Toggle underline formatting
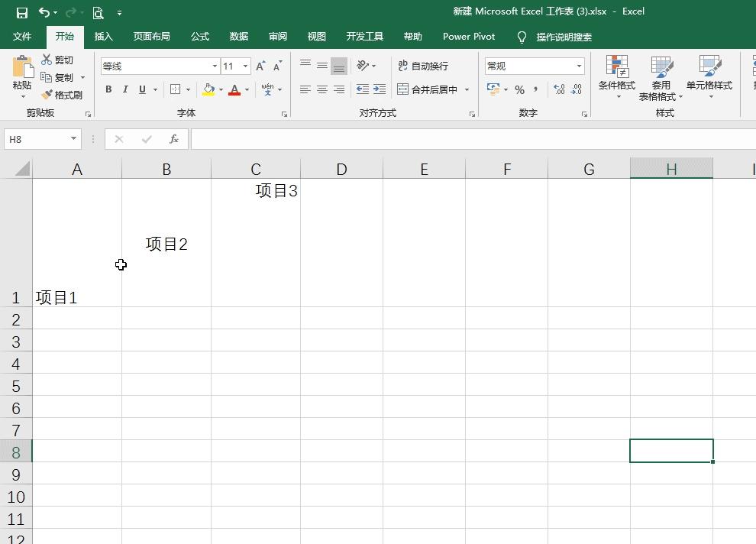The width and height of the screenshot is (756, 544). tap(142, 89)
